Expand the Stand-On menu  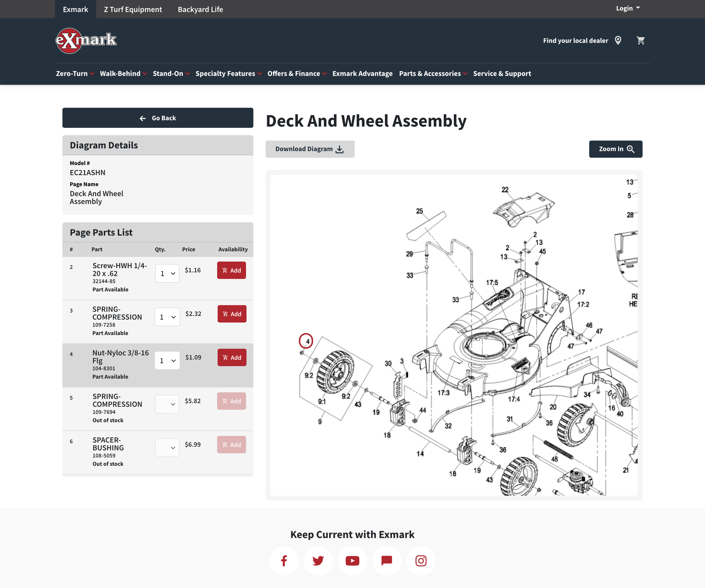pos(171,73)
